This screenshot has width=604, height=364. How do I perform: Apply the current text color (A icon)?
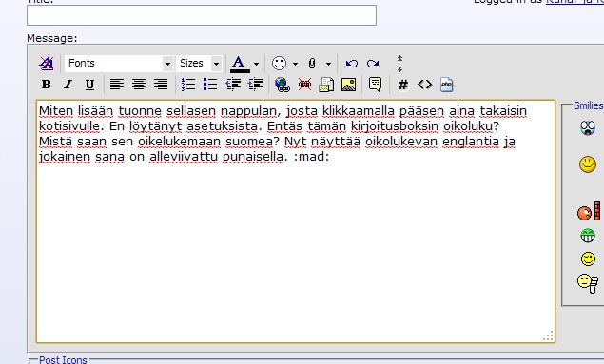(239, 64)
